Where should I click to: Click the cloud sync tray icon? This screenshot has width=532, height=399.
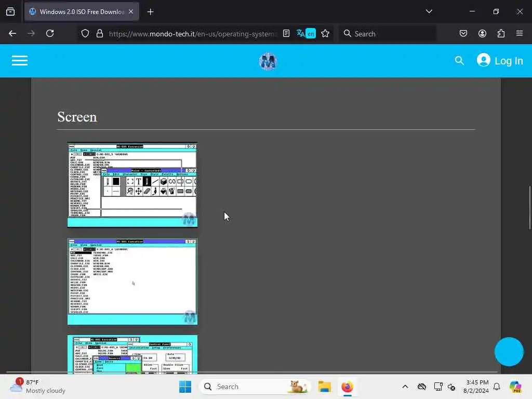point(422,387)
